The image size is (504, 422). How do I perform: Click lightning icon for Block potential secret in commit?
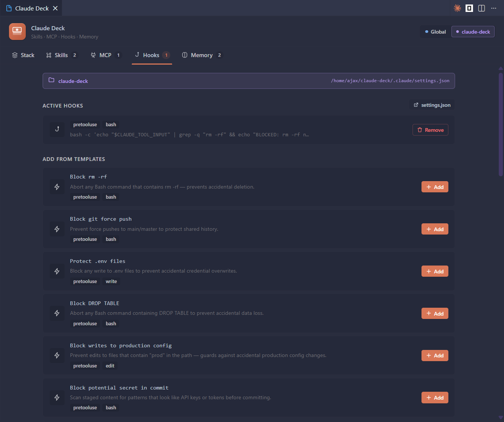(x=57, y=398)
